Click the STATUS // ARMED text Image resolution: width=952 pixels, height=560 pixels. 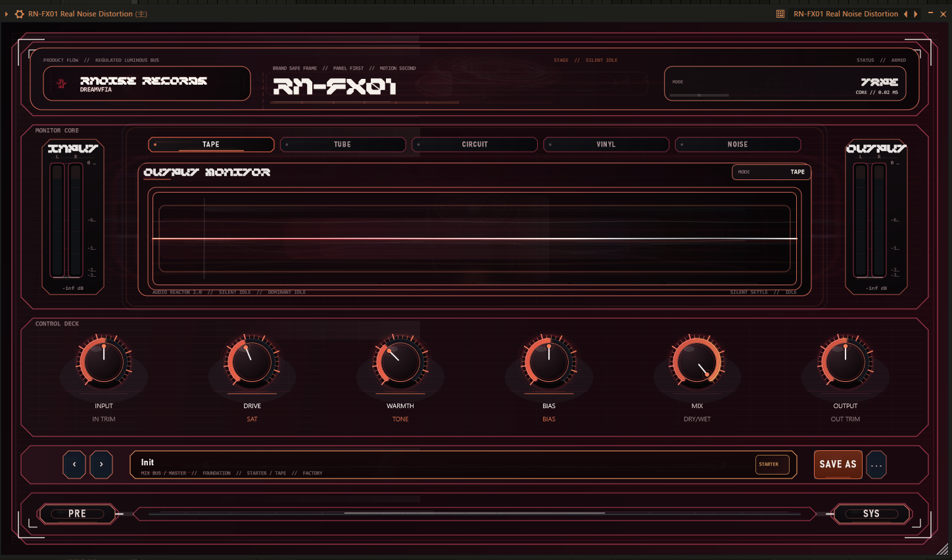tap(881, 60)
